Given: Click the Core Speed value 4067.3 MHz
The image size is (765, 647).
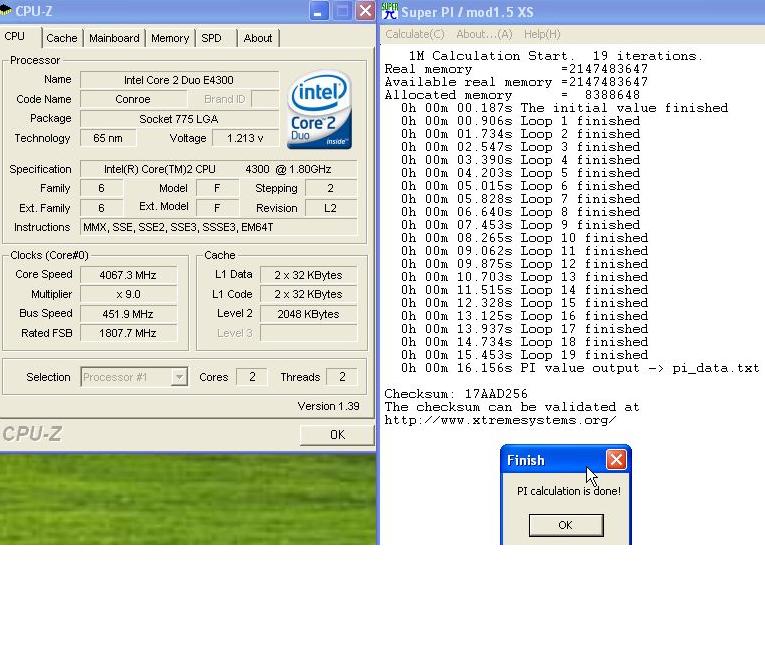Looking at the screenshot, I should point(128,275).
